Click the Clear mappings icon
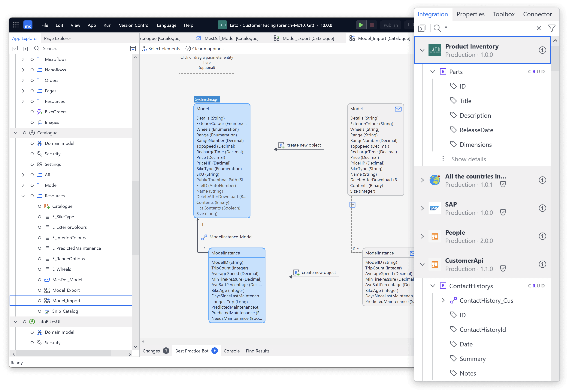Screen dimensions: 569x392 tap(188, 49)
